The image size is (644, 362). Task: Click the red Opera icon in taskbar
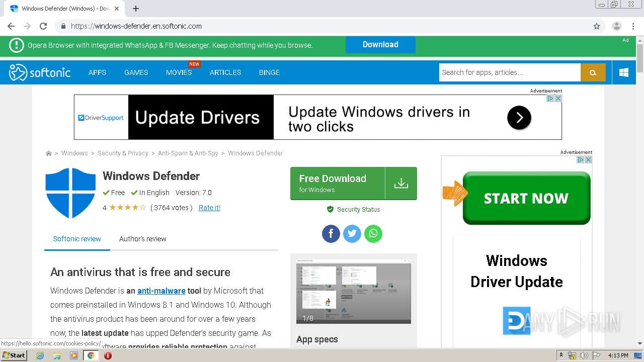click(108, 355)
